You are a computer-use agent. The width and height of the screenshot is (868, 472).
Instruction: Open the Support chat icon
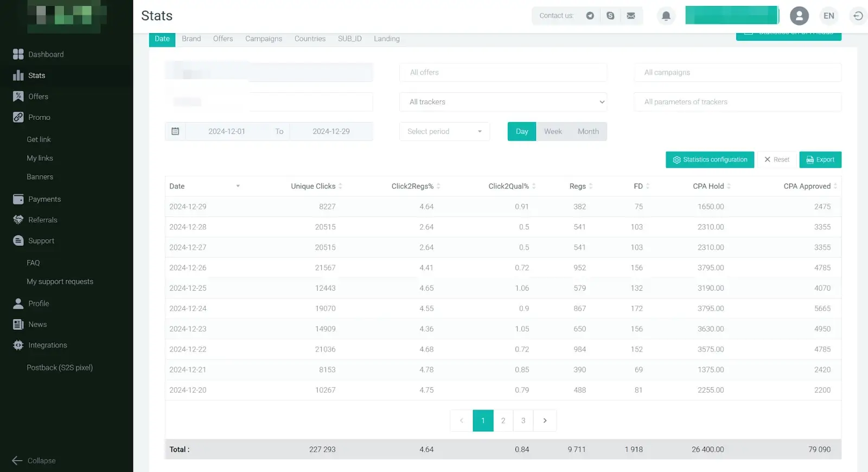coord(18,241)
